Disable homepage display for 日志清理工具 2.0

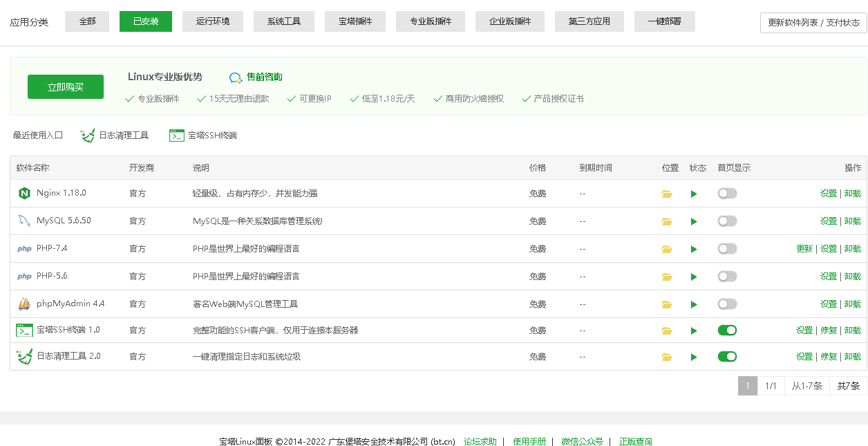(x=727, y=357)
